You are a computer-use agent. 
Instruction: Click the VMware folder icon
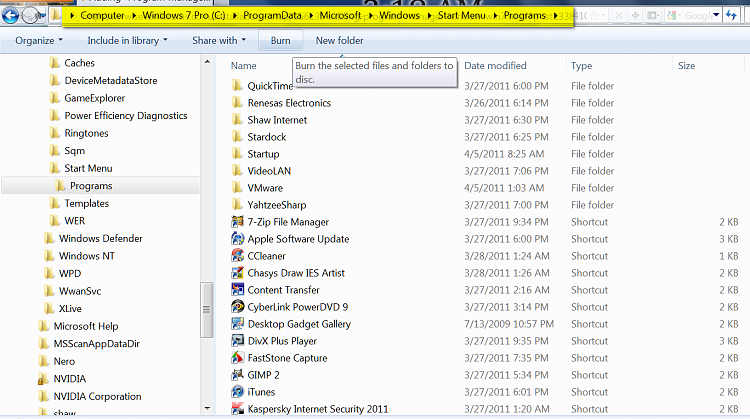237,187
